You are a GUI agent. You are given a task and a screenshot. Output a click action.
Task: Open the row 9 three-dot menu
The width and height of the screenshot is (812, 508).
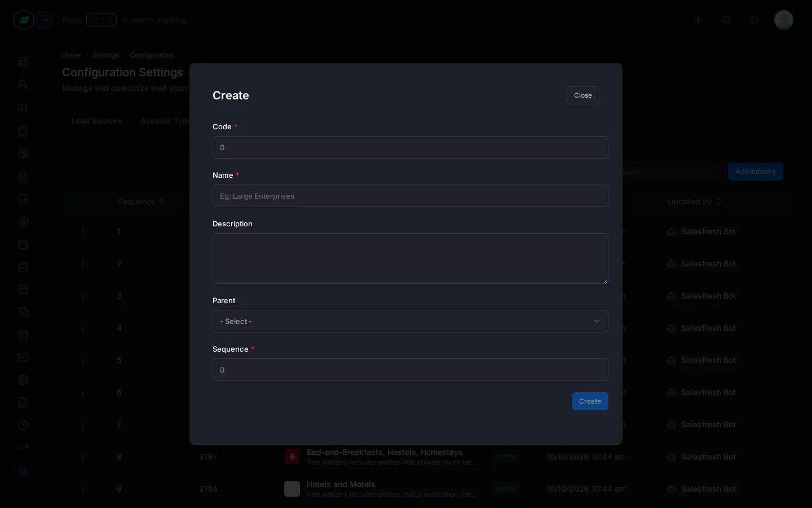tap(83, 489)
